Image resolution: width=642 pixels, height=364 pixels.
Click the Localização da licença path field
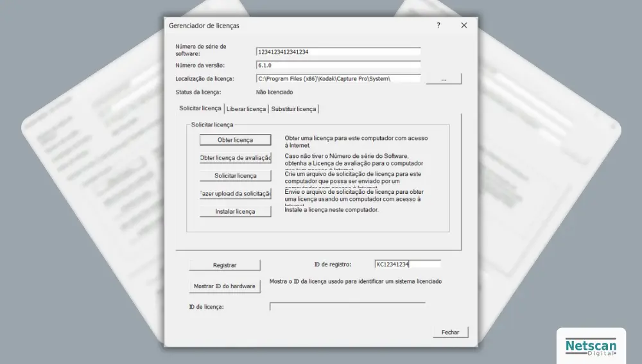(338, 78)
